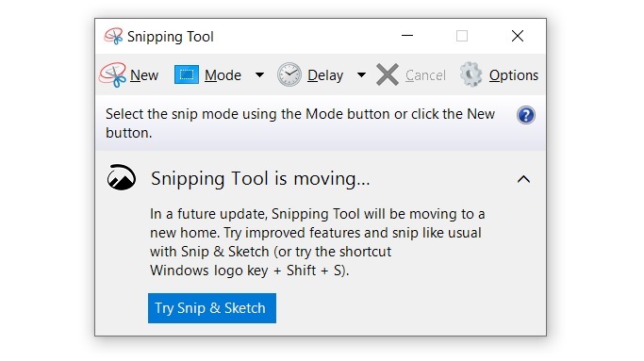Collapse the Snipping Tool is moving notice

[523, 179]
